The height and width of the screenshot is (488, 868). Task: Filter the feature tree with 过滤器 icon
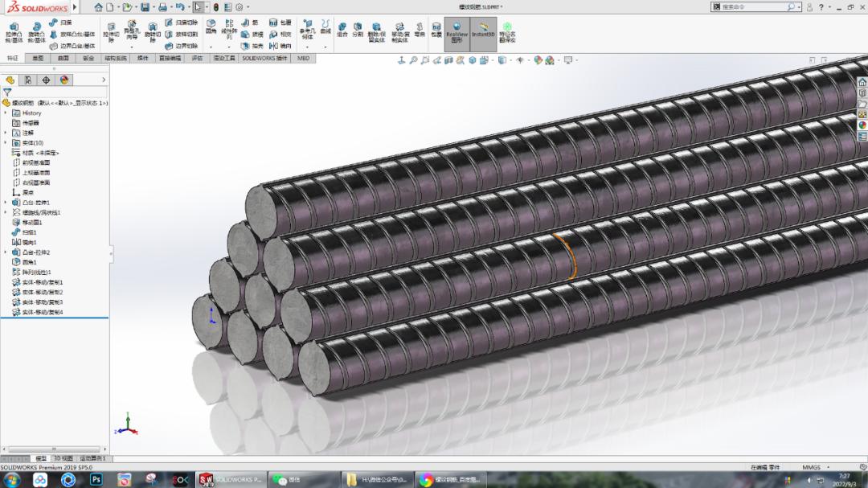(7, 93)
